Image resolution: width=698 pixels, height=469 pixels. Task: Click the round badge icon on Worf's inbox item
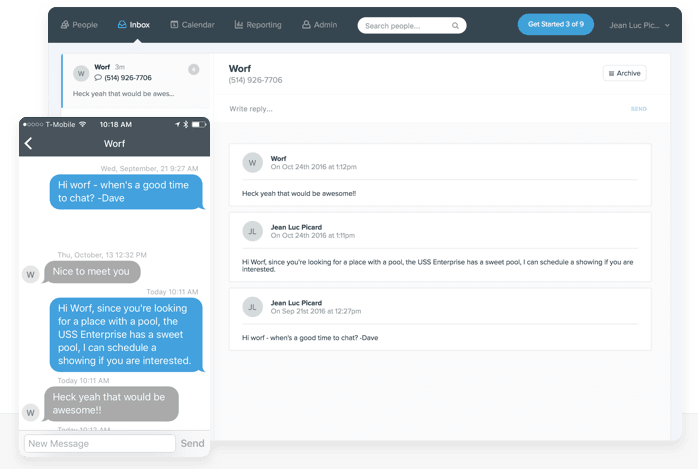tap(193, 69)
